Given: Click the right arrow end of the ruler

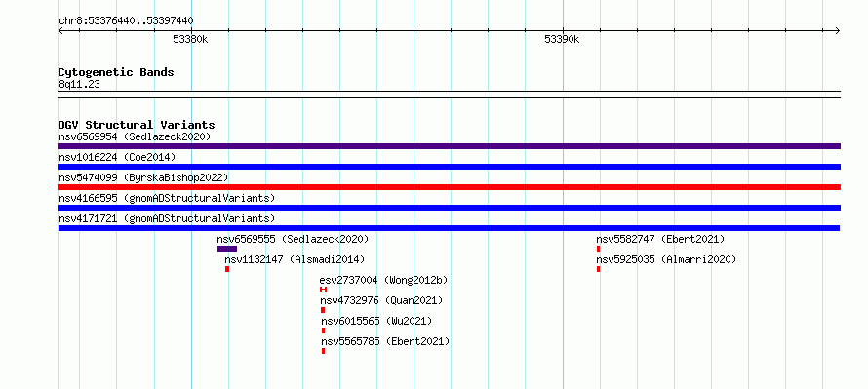Looking at the screenshot, I should (837, 31).
